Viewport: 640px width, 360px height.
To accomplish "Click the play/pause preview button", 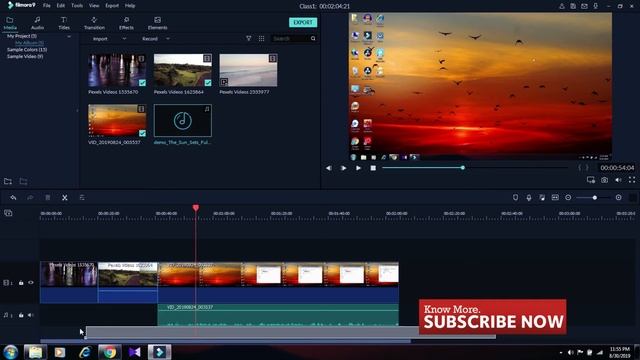I will (343, 168).
